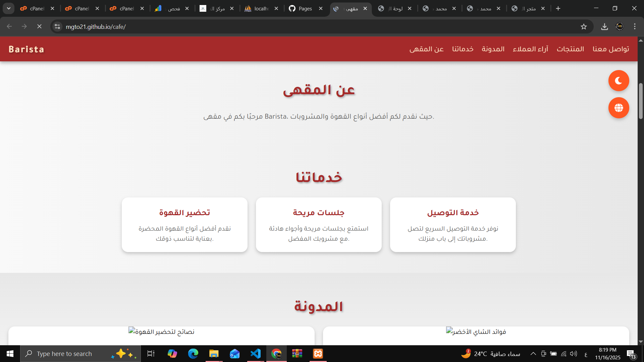
Task: Click the globe language switch button
Action: pyautogui.click(x=619, y=108)
